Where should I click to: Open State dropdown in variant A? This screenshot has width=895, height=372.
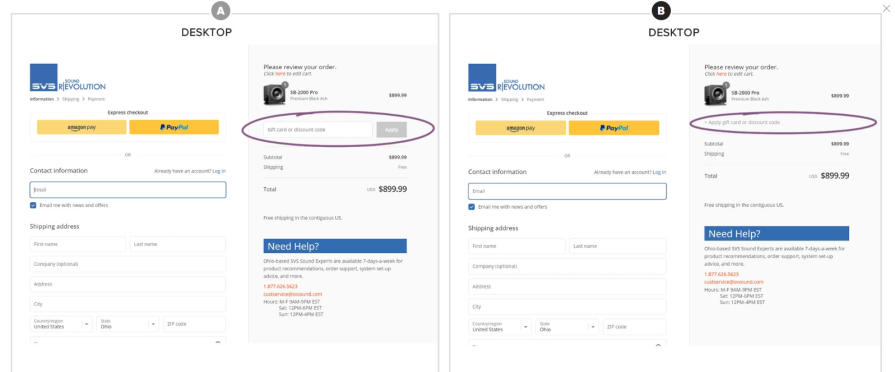tap(128, 324)
